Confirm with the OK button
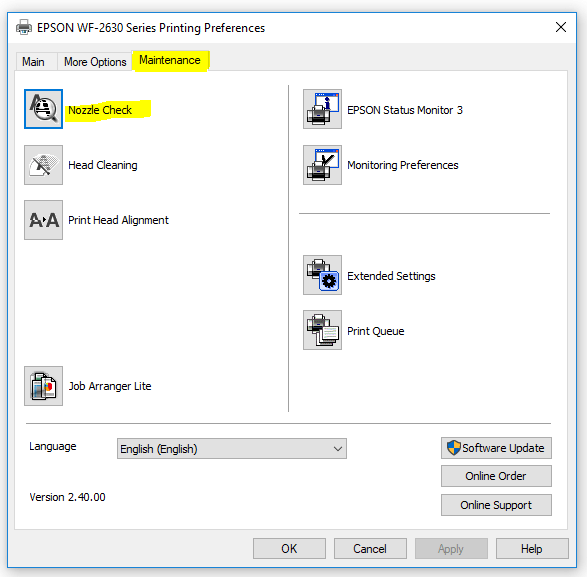 click(289, 549)
